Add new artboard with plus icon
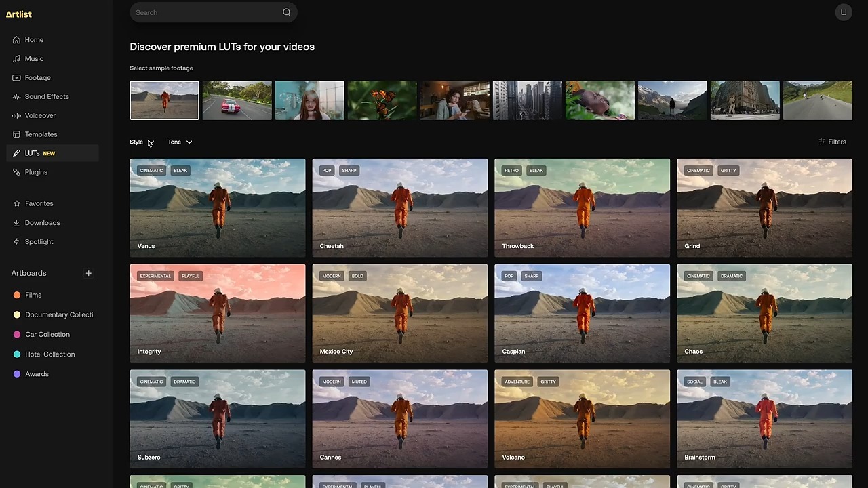This screenshot has width=868, height=488. coord(88,273)
